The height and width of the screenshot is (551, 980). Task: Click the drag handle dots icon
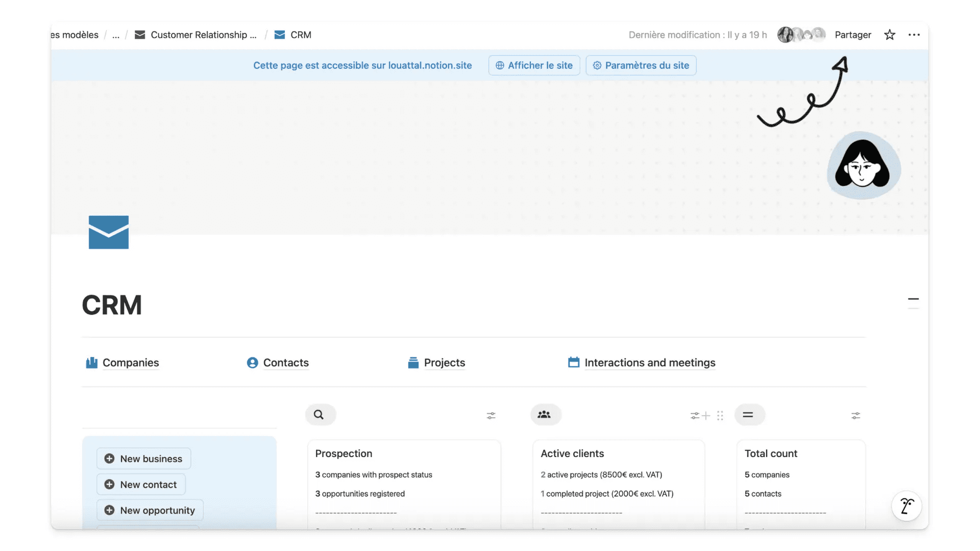[x=720, y=416]
